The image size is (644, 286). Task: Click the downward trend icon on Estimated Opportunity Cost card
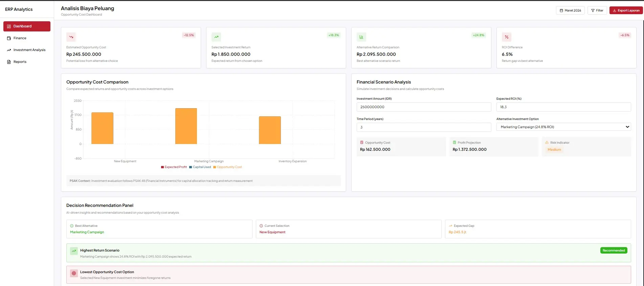[71, 37]
